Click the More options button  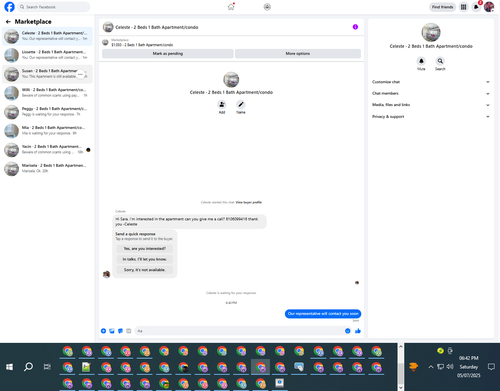(x=298, y=54)
